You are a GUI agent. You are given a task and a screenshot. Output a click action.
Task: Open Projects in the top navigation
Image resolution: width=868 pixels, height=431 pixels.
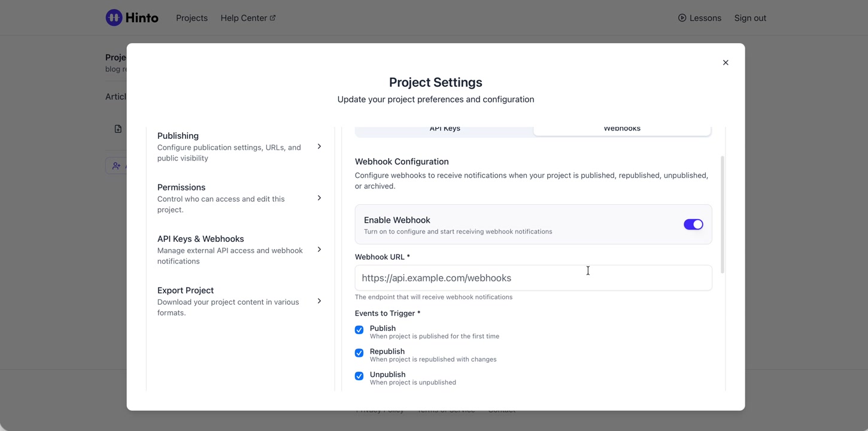192,18
